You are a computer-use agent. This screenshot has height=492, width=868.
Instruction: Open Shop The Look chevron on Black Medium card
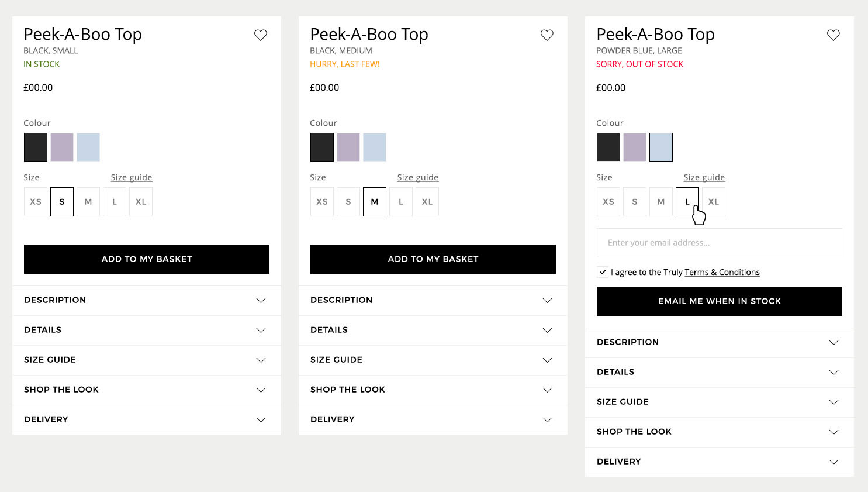coord(547,390)
